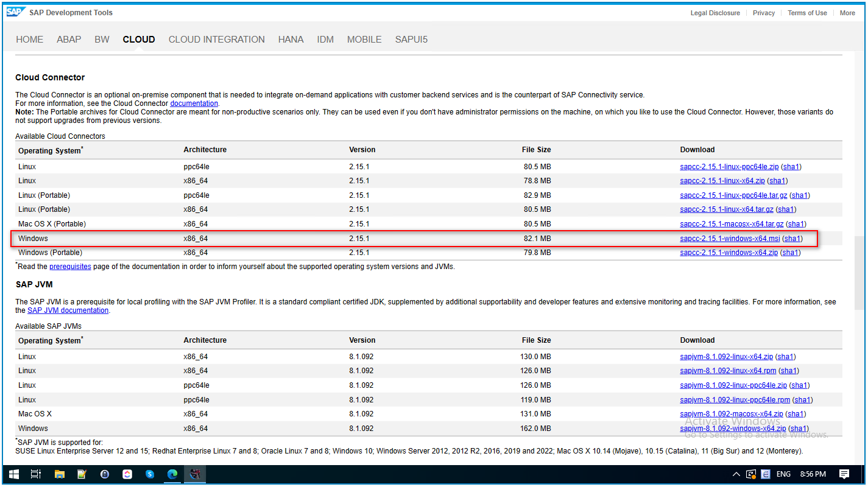Open File Explorer from the taskbar
This screenshot has height=487, width=868.
(x=59, y=474)
